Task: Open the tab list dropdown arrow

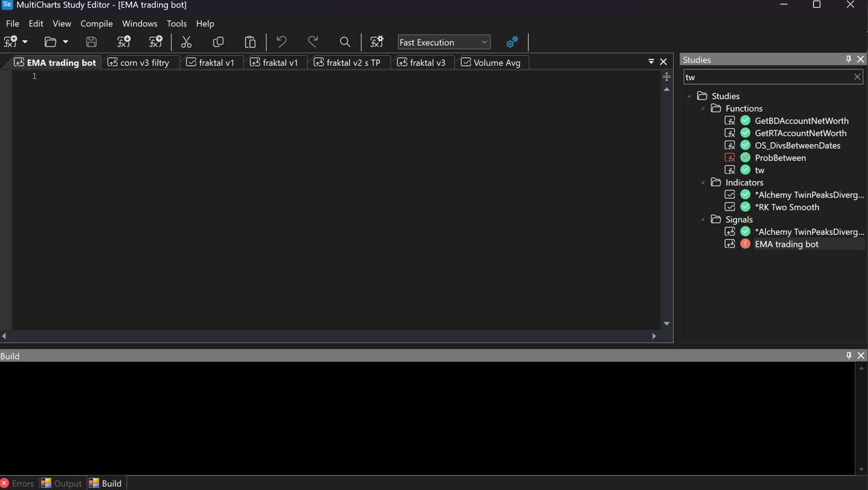Action: tap(651, 62)
